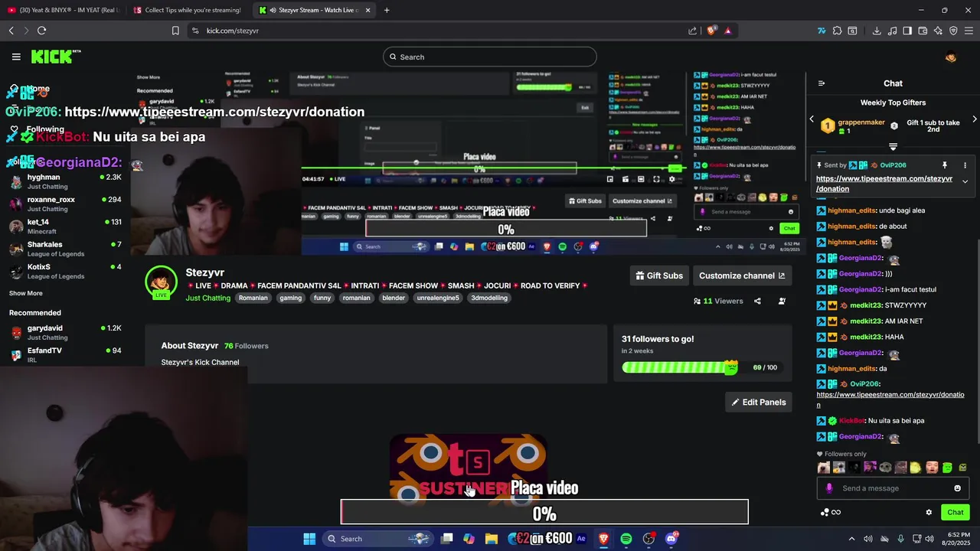Open Spotify from the taskbar
The image size is (980, 551).
click(626, 539)
